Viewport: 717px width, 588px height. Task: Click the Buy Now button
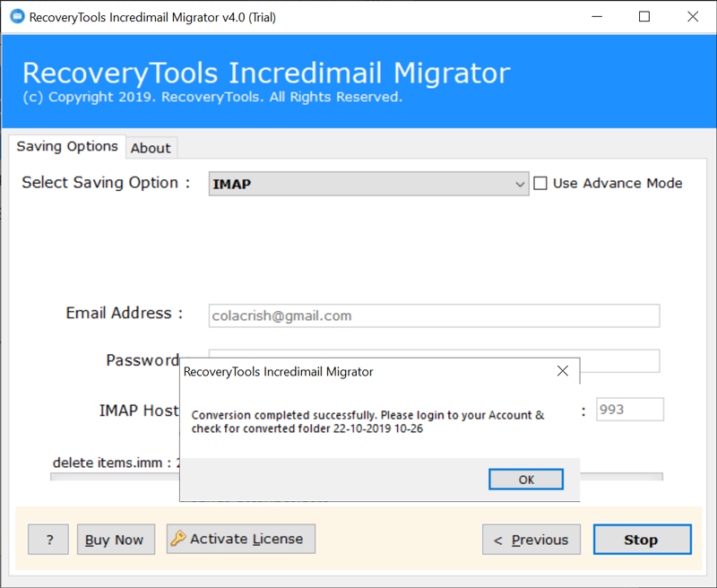116,540
